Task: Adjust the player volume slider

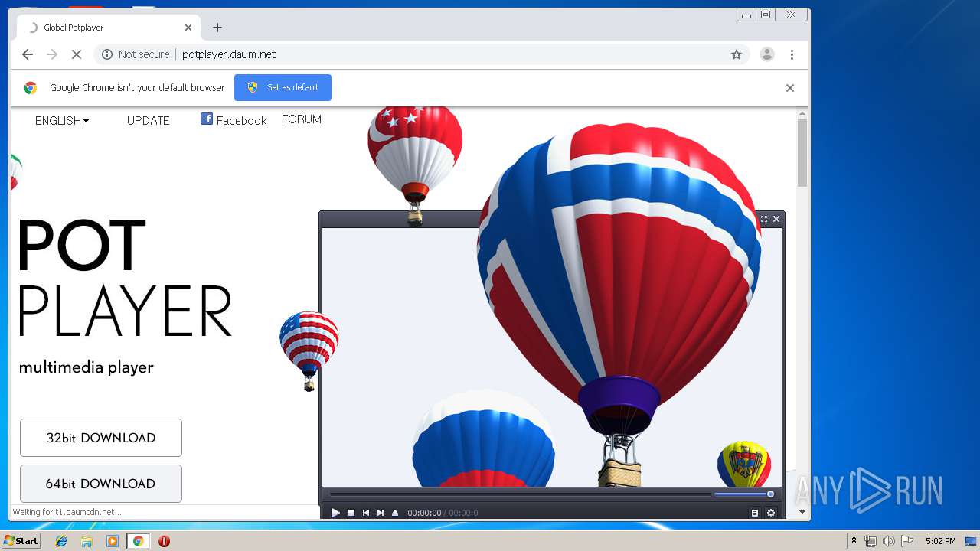Action: [744, 494]
